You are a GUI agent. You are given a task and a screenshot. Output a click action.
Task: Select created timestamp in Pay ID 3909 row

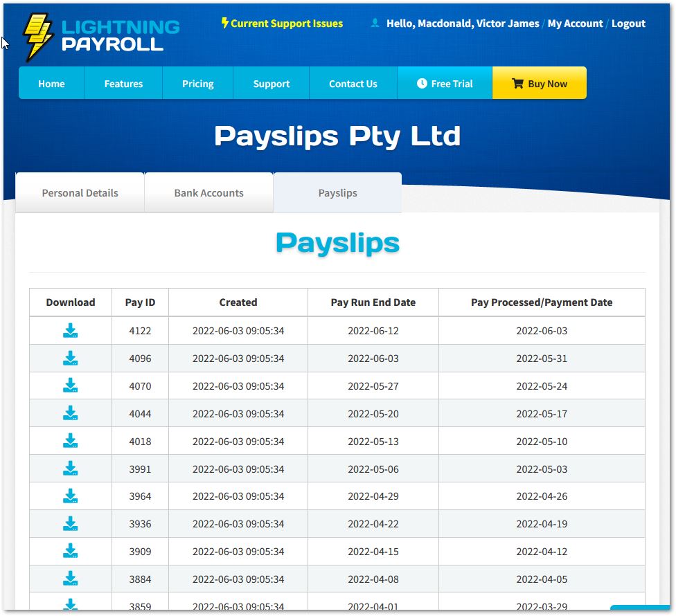pos(238,552)
